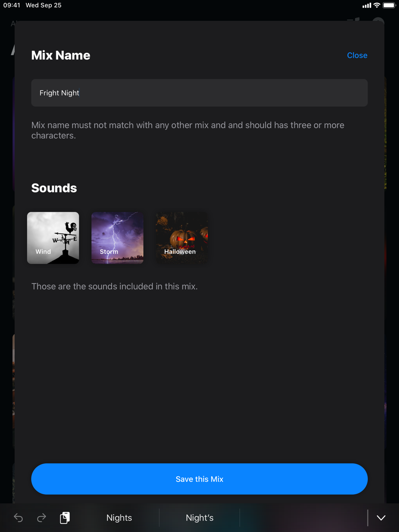Hide keyboard with the chevron down icon
The image size is (399, 532).
tap(381, 518)
